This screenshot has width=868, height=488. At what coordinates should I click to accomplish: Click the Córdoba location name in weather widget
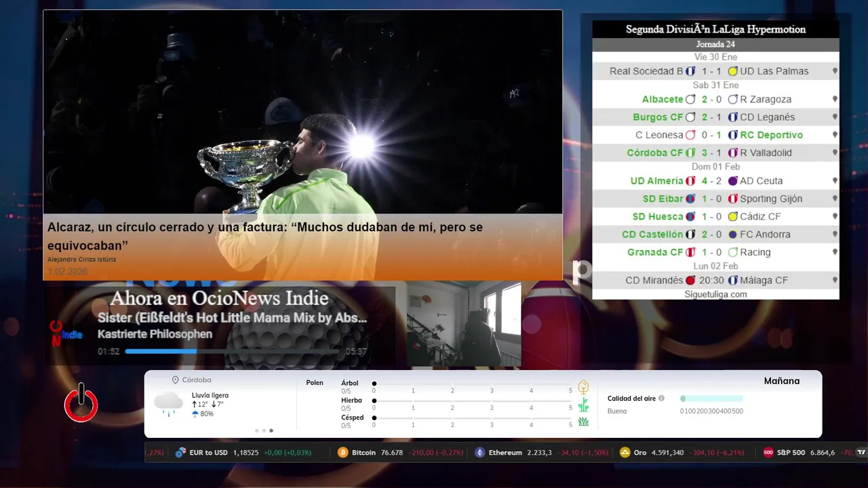tap(197, 380)
